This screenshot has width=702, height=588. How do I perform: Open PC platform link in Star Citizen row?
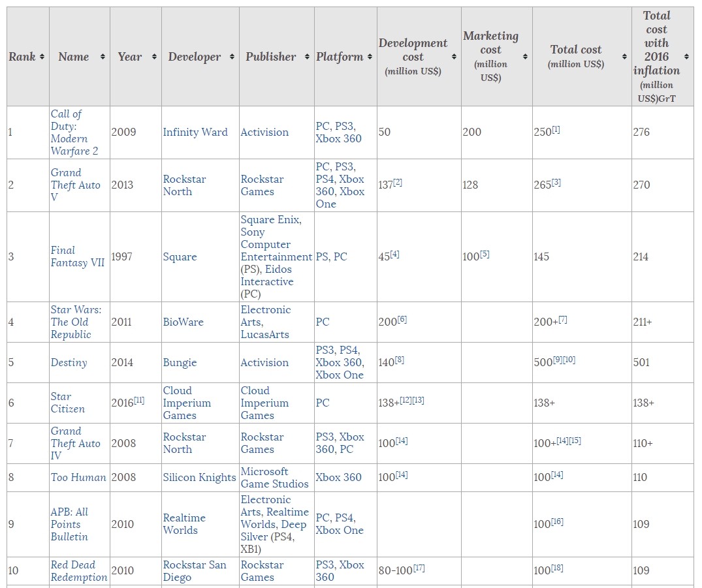coord(323,403)
